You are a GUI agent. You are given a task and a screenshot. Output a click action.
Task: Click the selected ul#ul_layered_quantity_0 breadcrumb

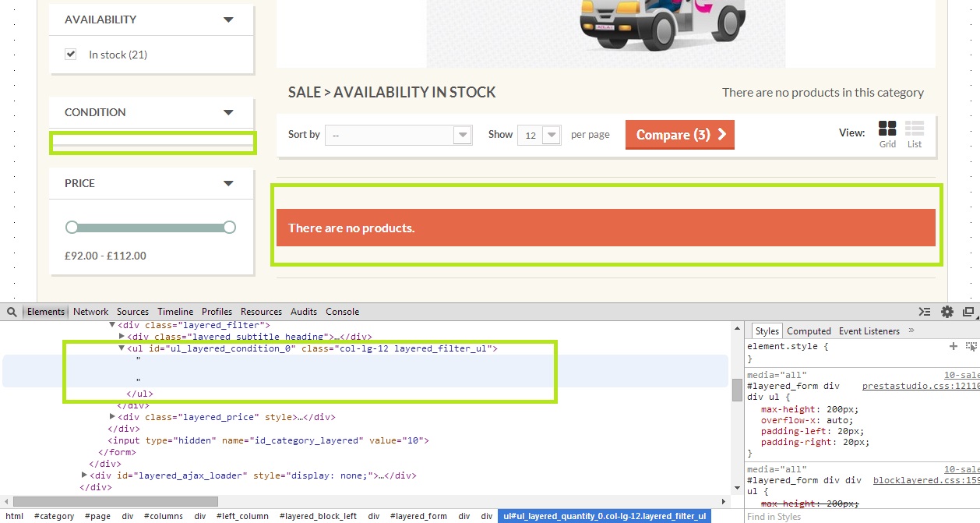605,516
